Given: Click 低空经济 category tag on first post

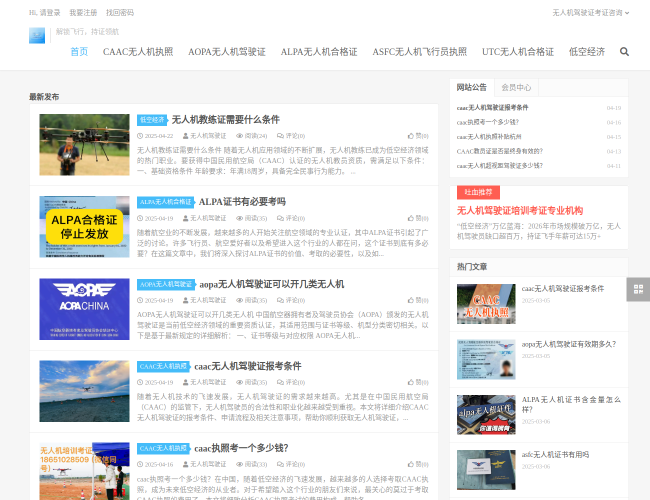Looking at the screenshot, I should pyautogui.click(x=152, y=120).
